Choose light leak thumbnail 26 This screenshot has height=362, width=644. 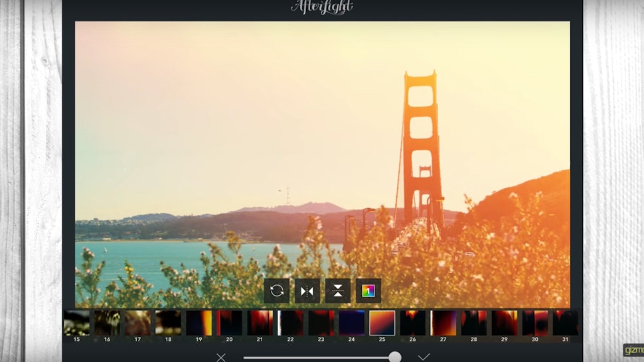pos(413,323)
